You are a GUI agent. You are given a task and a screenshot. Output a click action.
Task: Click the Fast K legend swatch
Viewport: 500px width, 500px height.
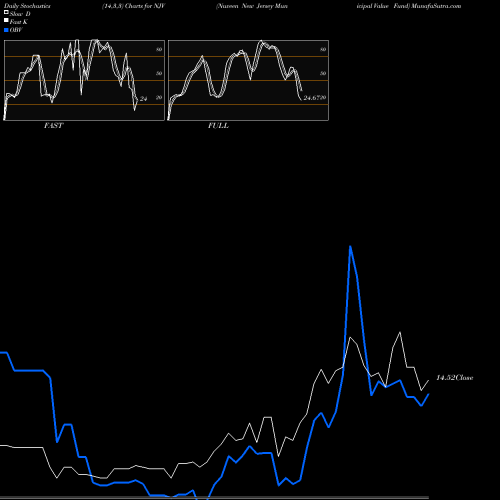(x=6, y=20)
